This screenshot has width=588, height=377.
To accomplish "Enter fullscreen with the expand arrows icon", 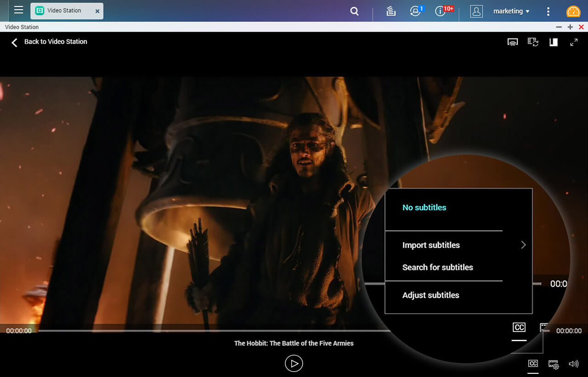I will point(574,42).
